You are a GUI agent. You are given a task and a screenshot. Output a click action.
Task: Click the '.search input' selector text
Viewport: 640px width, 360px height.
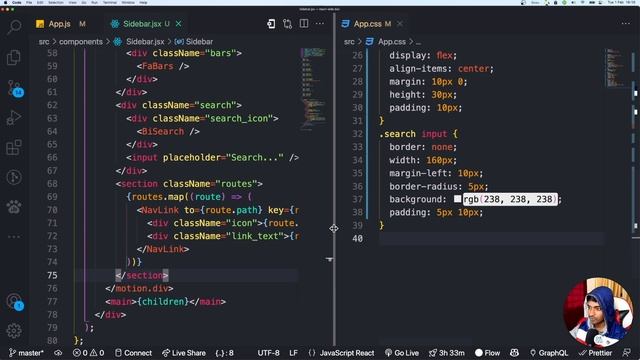coord(413,134)
